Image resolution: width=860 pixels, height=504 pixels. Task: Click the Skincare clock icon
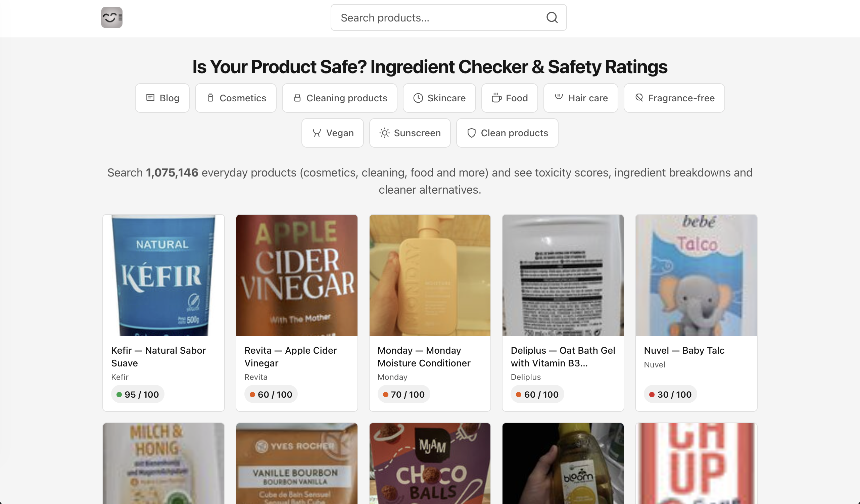(x=418, y=98)
